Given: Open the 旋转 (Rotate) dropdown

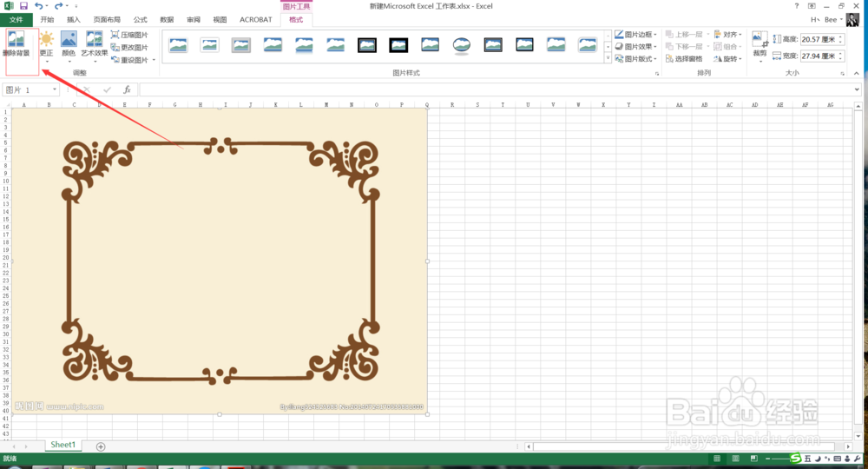Looking at the screenshot, I should pos(727,59).
